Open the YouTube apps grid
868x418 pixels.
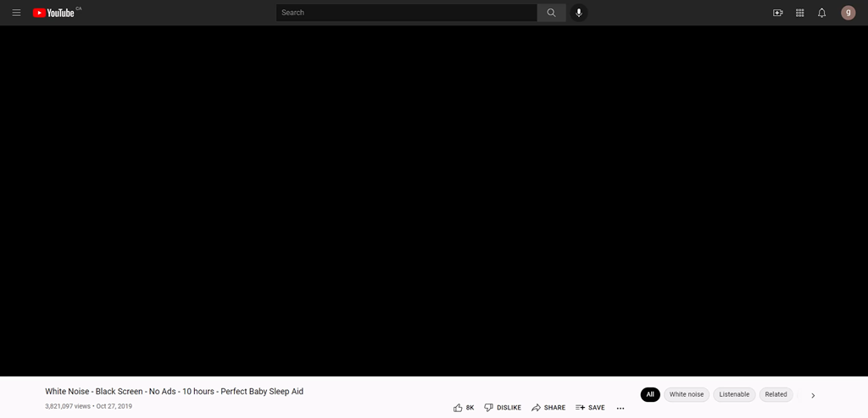[x=799, y=13]
